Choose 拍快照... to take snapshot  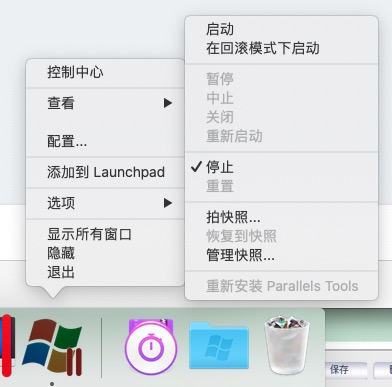point(281,217)
